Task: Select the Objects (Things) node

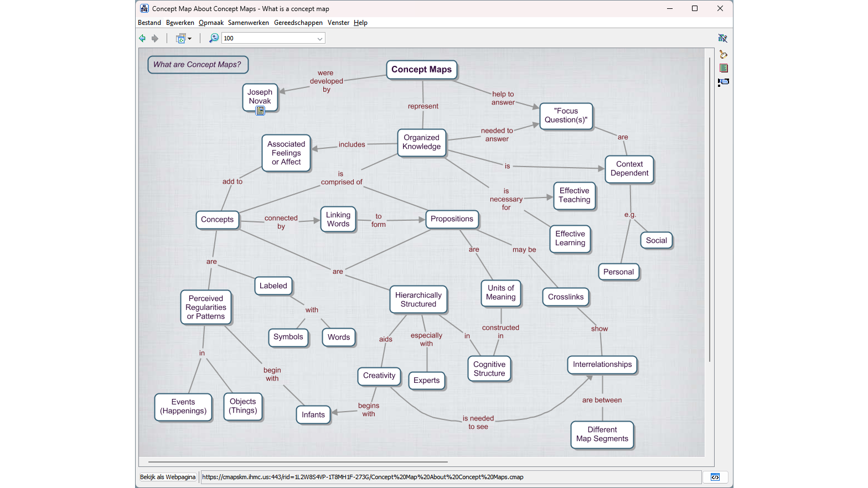Action: tap(243, 406)
